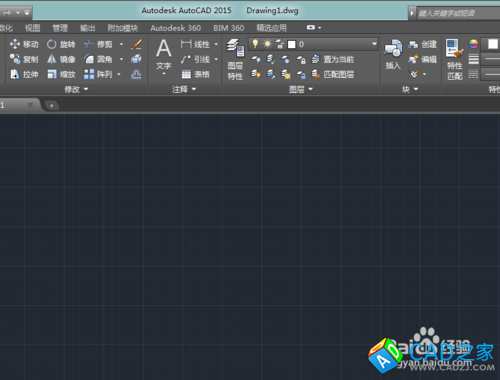Click the Insert block (插入) icon
500x380 pixels.
pos(393,54)
